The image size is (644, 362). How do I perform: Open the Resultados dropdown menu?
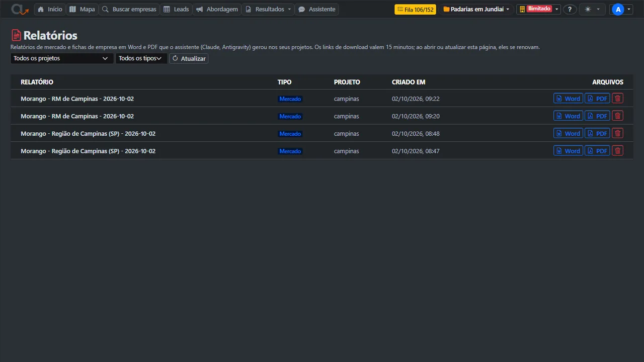point(268,9)
